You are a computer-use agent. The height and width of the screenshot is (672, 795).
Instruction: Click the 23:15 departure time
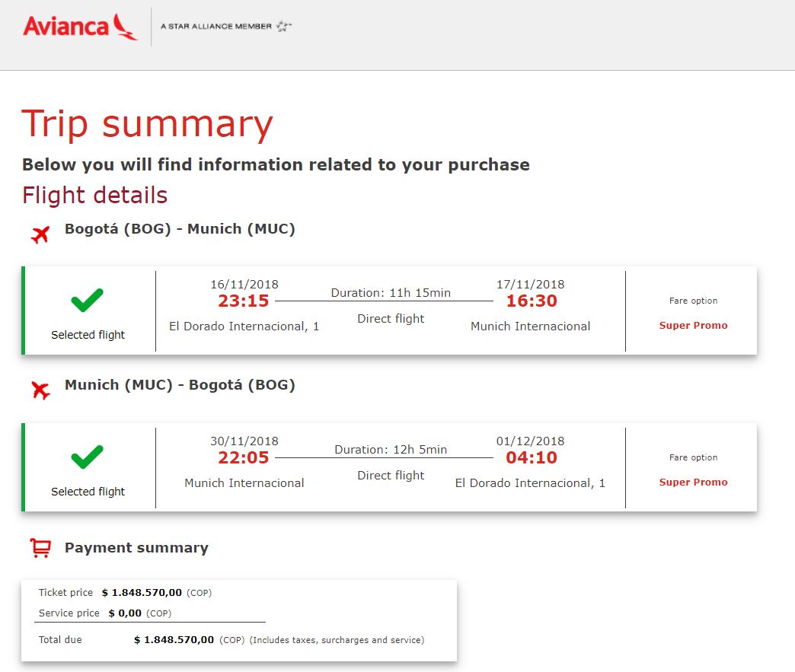[x=244, y=301]
